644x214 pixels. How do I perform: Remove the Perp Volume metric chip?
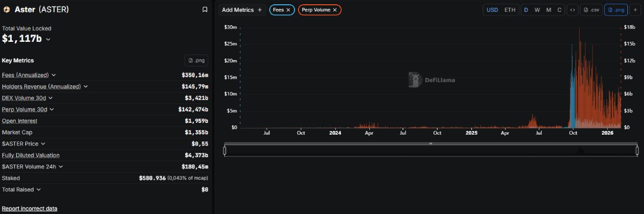coord(335,10)
